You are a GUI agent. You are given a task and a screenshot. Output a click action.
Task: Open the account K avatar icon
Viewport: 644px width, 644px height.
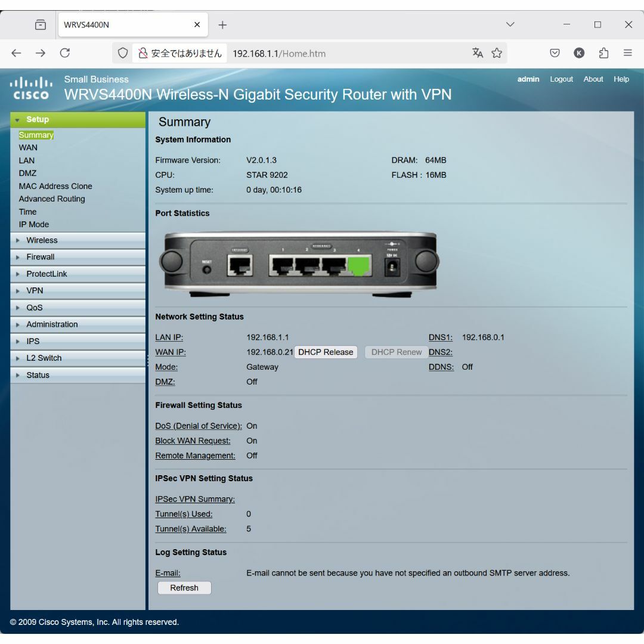578,53
